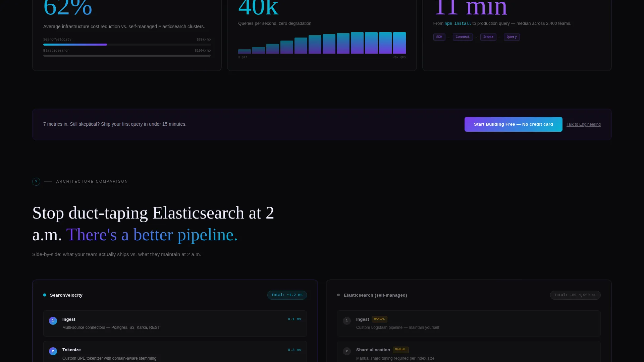Click Start Building Free button
The width and height of the screenshot is (644, 362).
click(x=513, y=124)
